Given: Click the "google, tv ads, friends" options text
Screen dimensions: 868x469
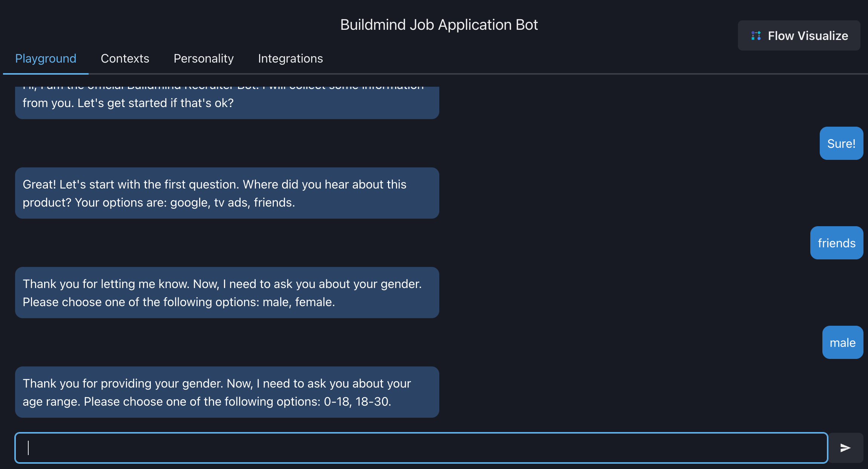Looking at the screenshot, I should pos(232,202).
